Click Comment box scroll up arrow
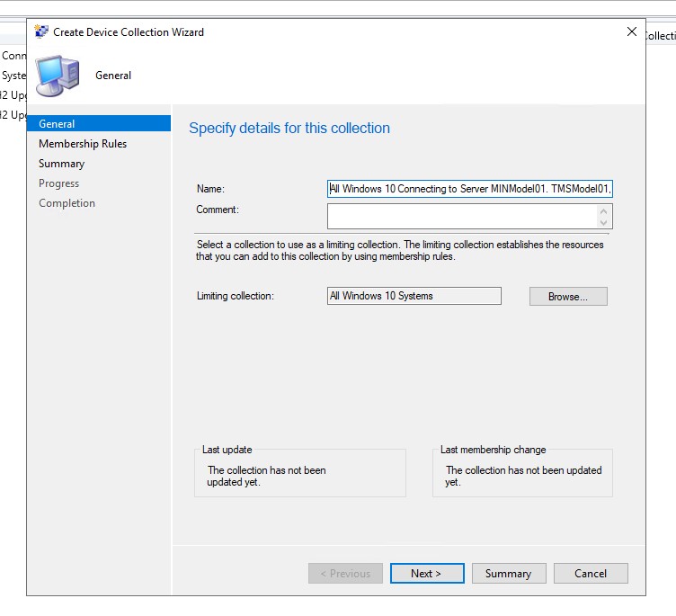The height and width of the screenshot is (616, 676). [x=603, y=211]
